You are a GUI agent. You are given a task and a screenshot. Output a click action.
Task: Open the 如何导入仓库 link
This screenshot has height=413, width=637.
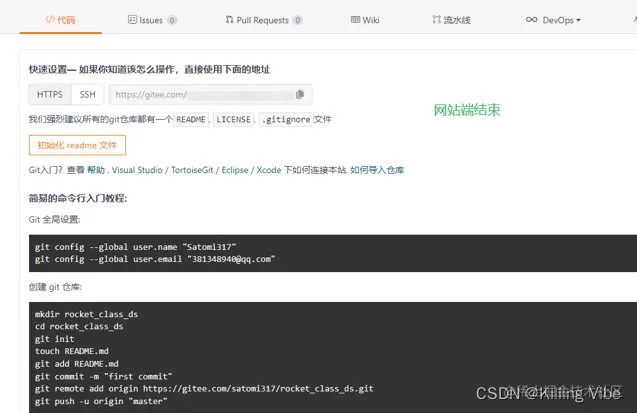[377, 170]
